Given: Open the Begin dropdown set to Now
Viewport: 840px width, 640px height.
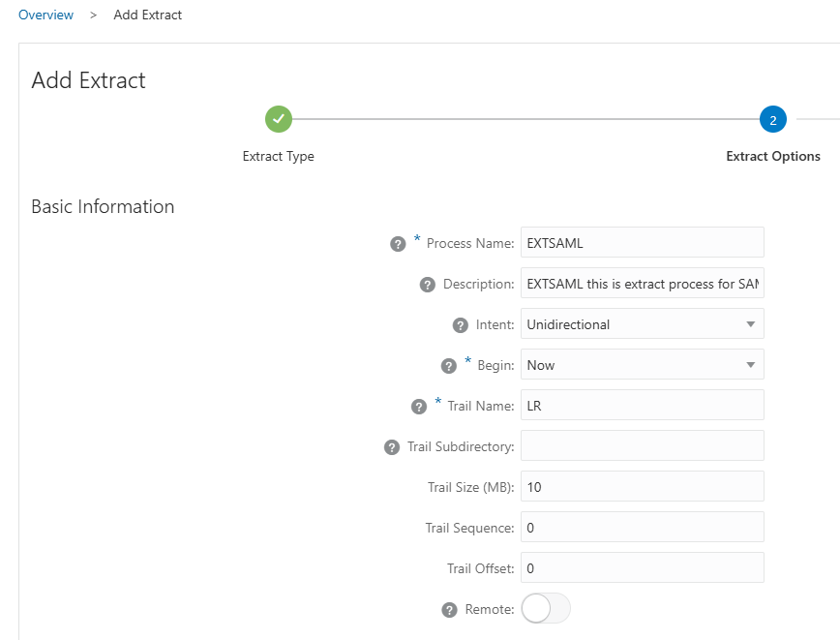Looking at the screenshot, I should click(x=642, y=365).
